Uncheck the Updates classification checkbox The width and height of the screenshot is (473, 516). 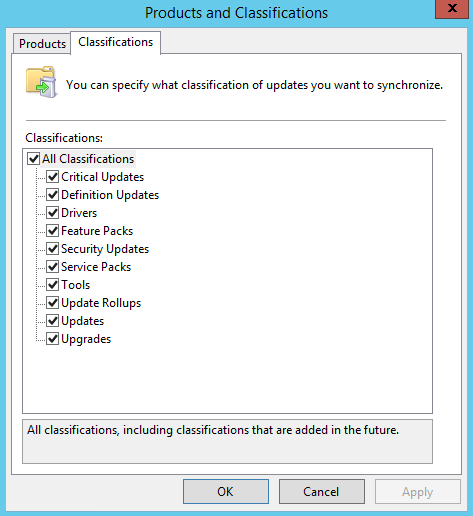[52, 321]
